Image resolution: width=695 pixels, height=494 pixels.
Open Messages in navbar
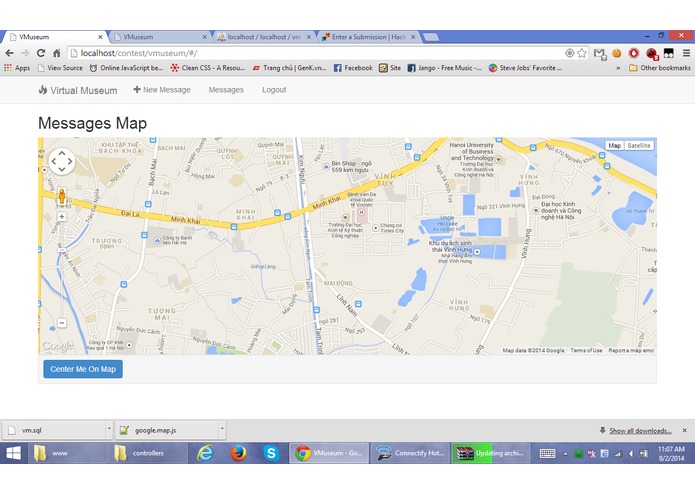[226, 90]
